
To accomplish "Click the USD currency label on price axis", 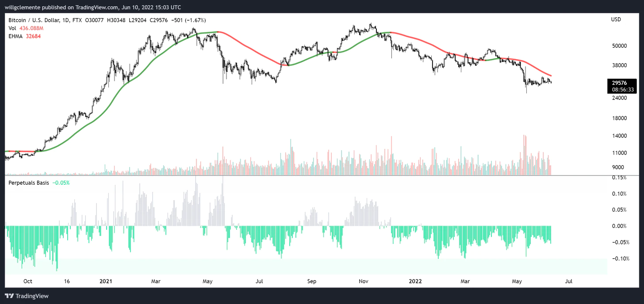I will pyautogui.click(x=616, y=19).
